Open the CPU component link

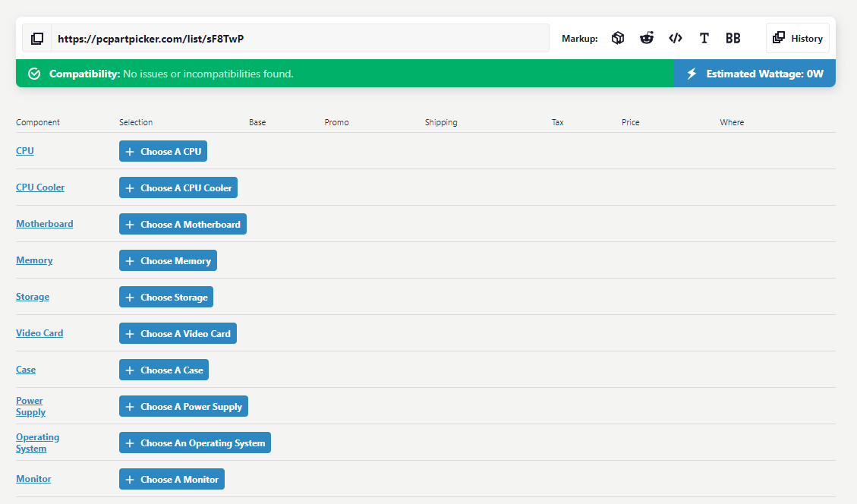click(x=24, y=151)
